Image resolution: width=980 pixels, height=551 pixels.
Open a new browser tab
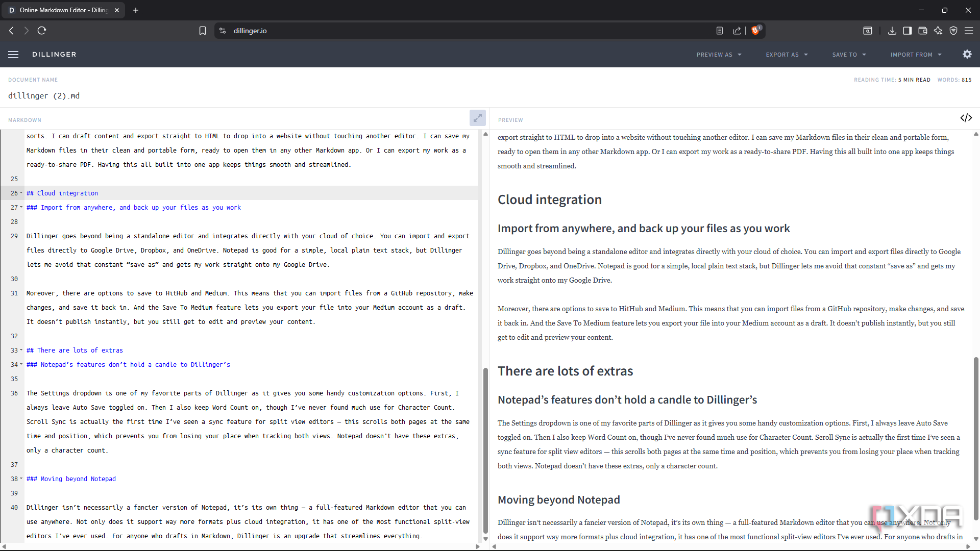point(135,10)
